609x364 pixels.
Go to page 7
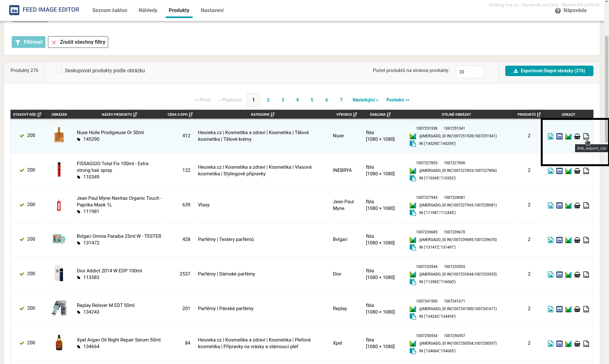click(341, 100)
